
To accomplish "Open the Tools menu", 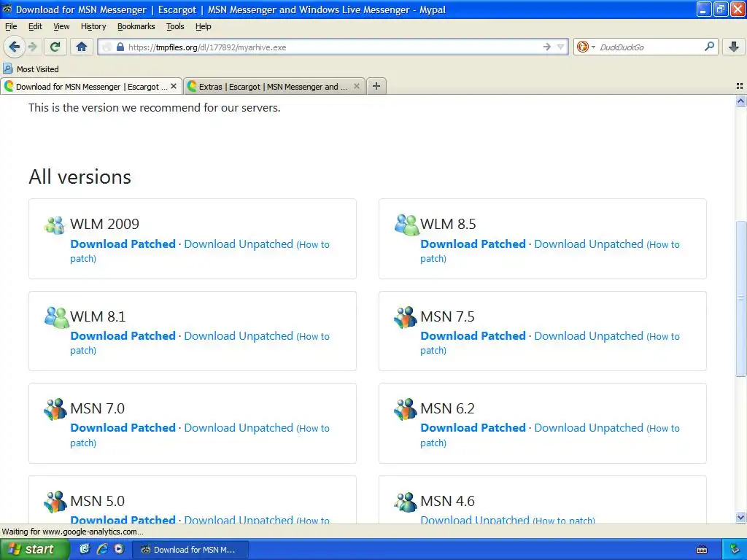I will (175, 26).
